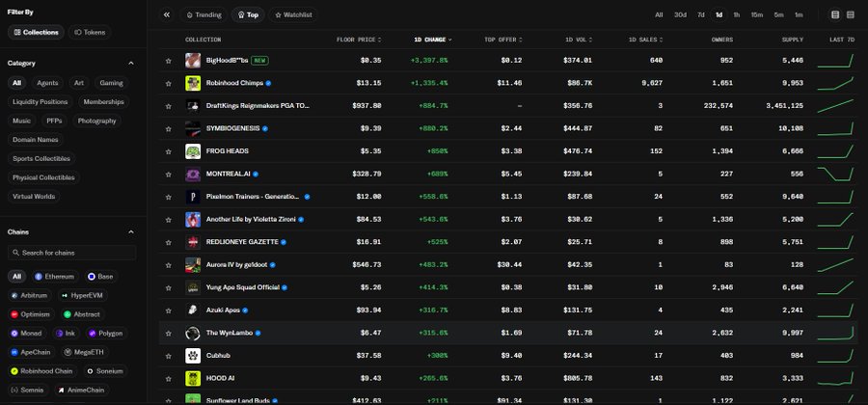
Task: Click MONTREAL.AI purple avatar
Action: pos(193,174)
